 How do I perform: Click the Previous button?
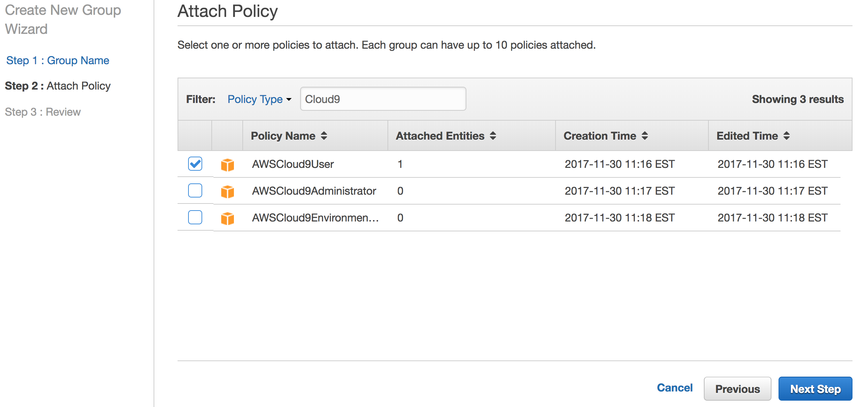pyautogui.click(x=737, y=389)
